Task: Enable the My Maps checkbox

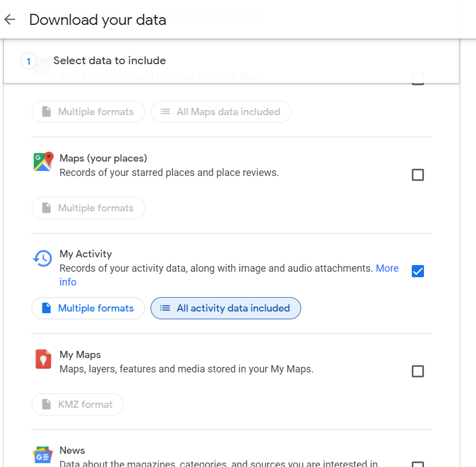Action: tap(418, 371)
